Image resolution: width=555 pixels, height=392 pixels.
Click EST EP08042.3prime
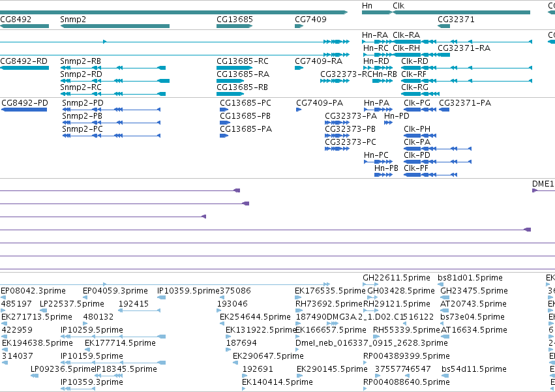[33, 291]
